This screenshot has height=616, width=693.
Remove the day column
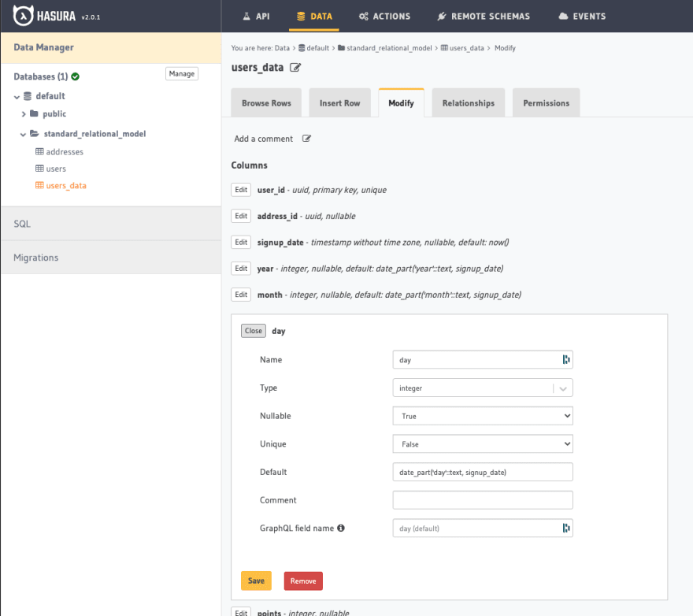(x=303, y=581)
